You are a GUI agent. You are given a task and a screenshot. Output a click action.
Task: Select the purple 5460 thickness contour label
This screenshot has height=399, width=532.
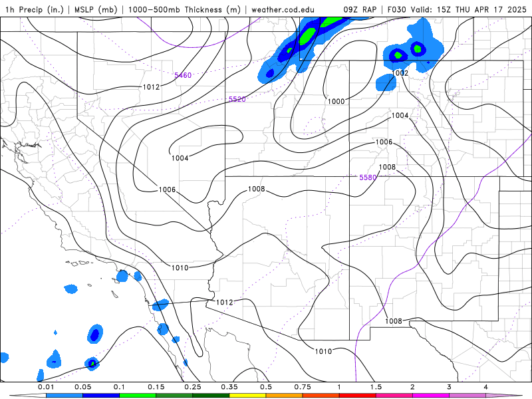[x=183, y=75]
